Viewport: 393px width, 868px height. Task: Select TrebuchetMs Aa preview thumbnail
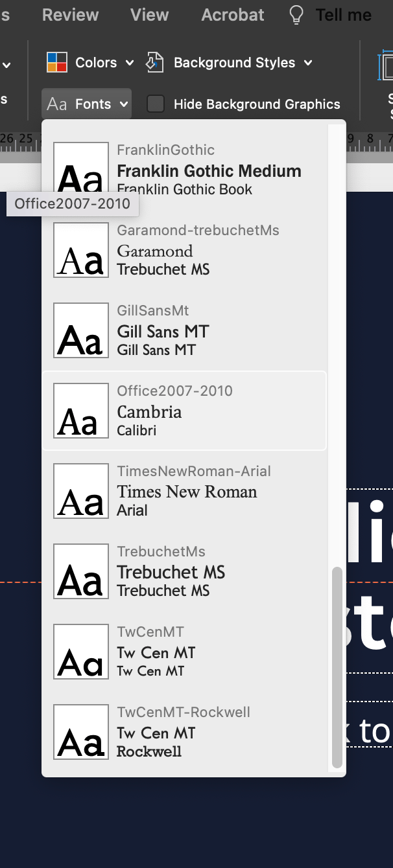tap(81, 571)
